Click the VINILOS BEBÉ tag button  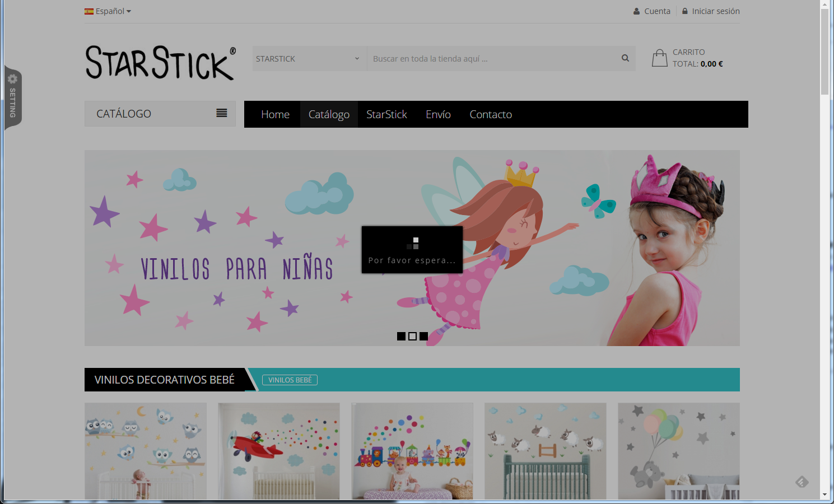tap(290, 380)
